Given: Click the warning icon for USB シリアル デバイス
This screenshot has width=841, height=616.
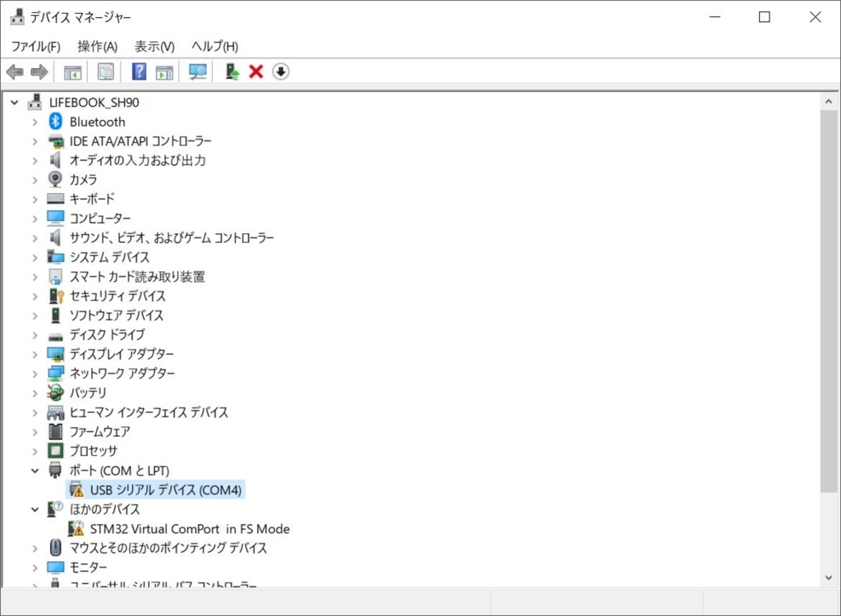Looking at the screenshot, I should (x=76, y=490).
